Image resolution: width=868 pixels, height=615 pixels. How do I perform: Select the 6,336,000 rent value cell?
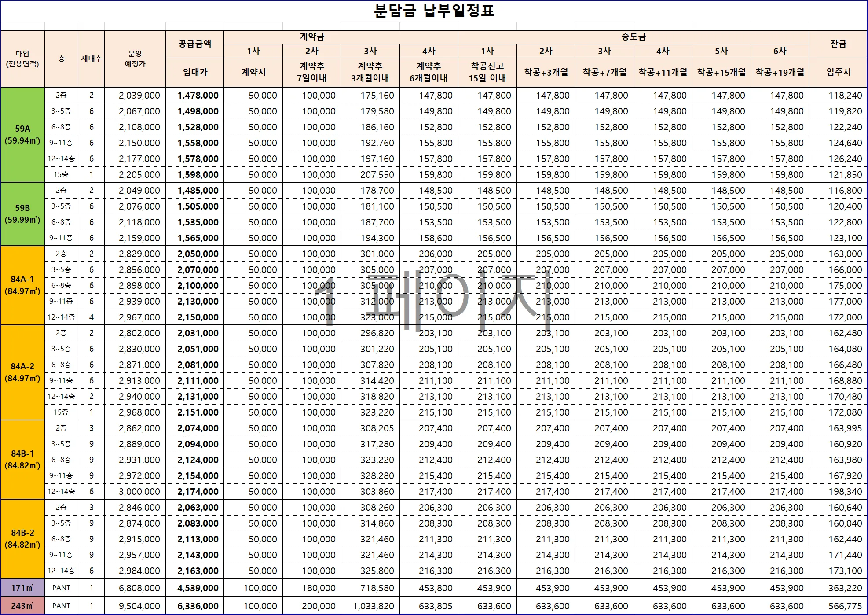(x=198, y=606)
